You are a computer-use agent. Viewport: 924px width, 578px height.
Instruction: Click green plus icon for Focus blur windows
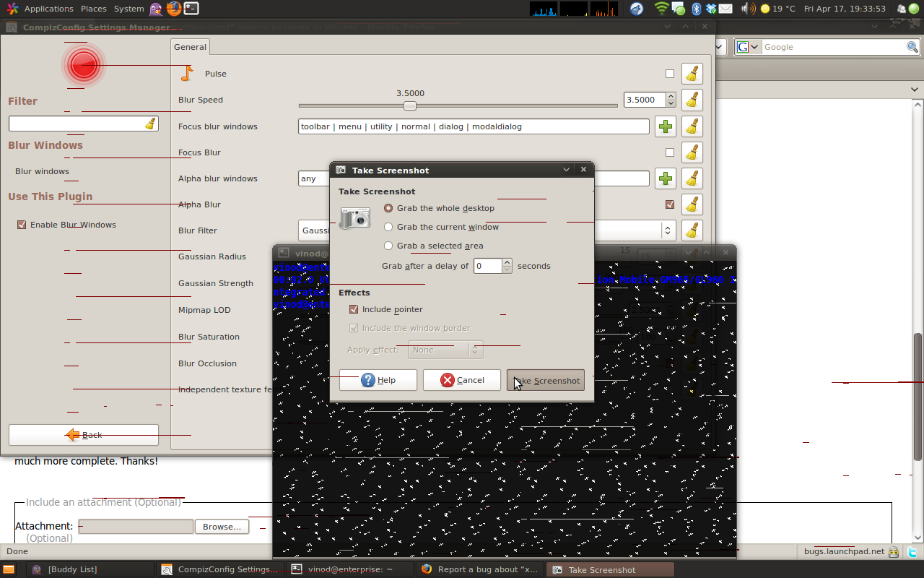[x=665, y=126]
